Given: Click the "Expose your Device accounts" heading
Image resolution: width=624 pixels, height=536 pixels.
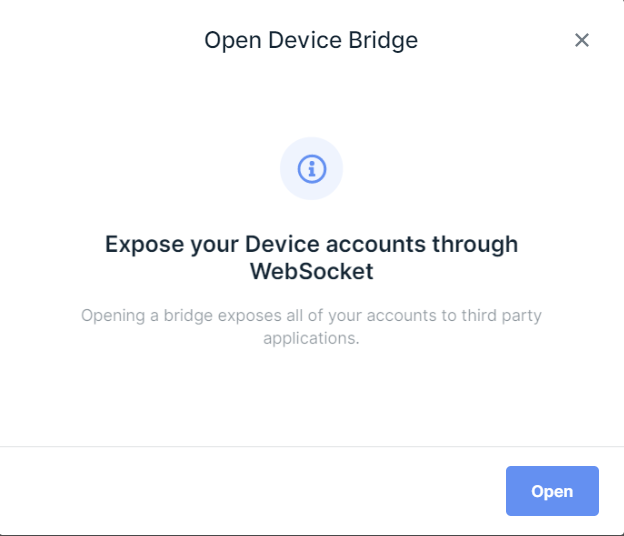Looking at the screenshot, I should [311, 244].
